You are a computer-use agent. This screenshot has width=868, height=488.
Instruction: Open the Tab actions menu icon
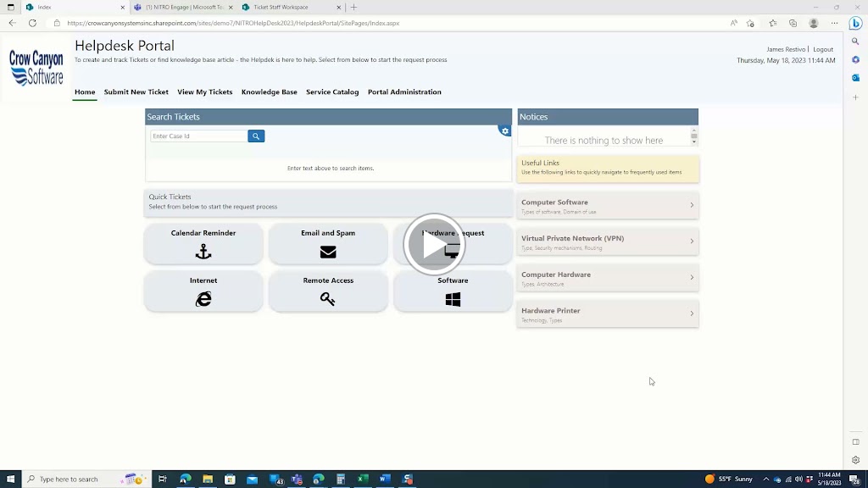point(10,7)
